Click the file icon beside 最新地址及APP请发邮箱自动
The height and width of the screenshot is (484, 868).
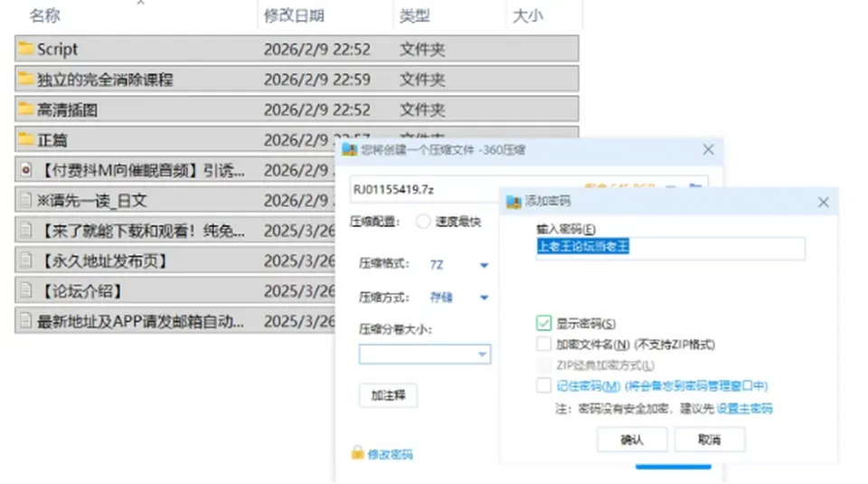click(25, 320)
